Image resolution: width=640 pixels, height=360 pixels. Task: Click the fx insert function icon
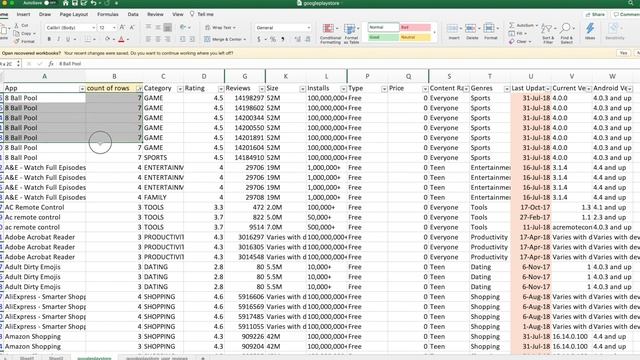51,64
